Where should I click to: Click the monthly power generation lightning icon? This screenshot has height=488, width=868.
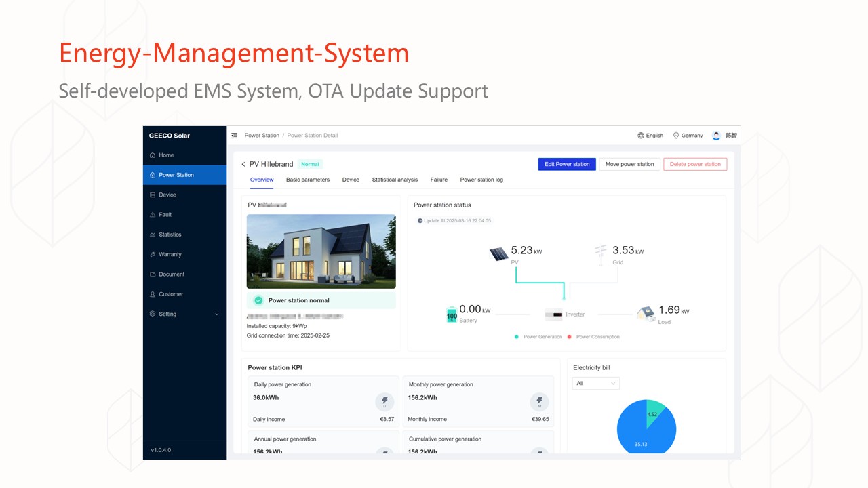coord(539,401)
